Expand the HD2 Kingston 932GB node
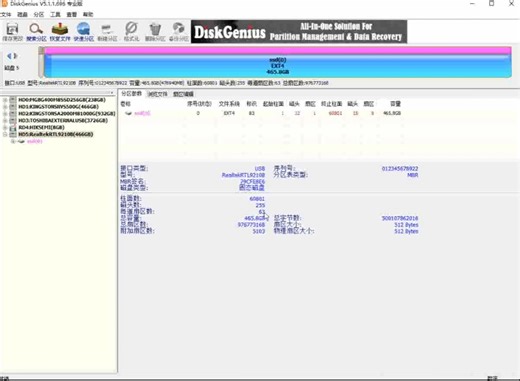520x381 pixels. pos(5,114)
